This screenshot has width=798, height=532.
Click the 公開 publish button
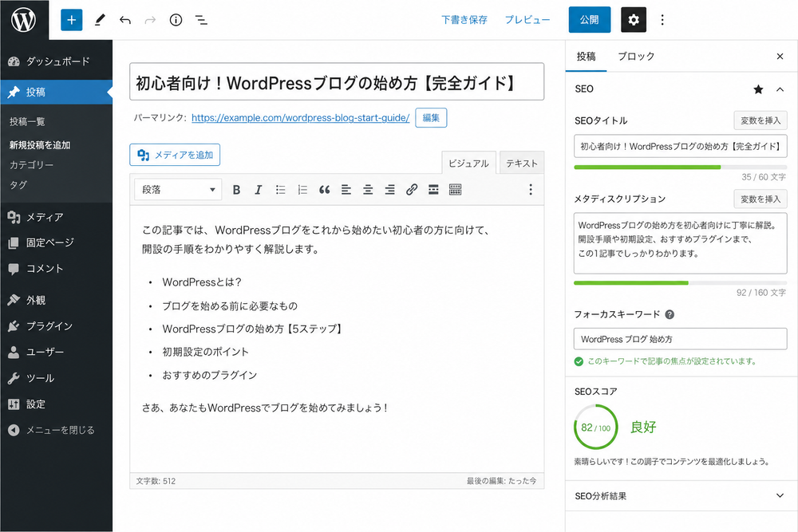(590, 20)
